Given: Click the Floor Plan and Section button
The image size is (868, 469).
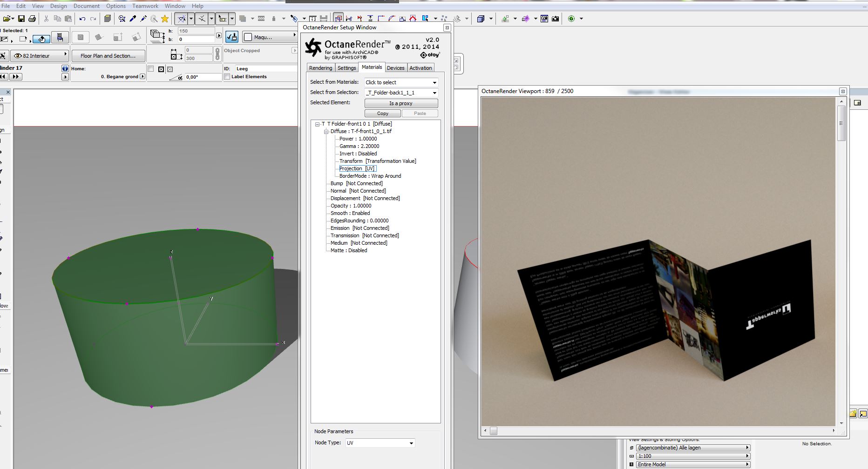Looking at the screenshot, I should coord(108,56).
